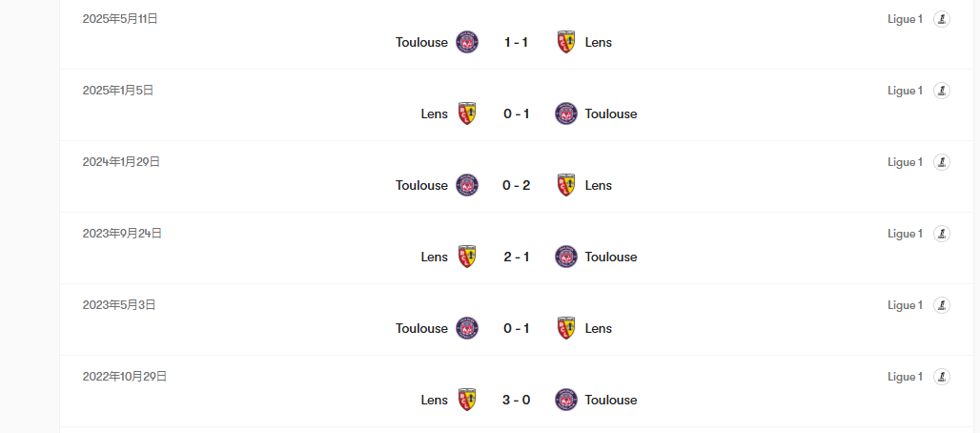Click Ligue 1 logo on 2024年1月29日 row
Screen dimensions: 980x433
coord(942,162)
